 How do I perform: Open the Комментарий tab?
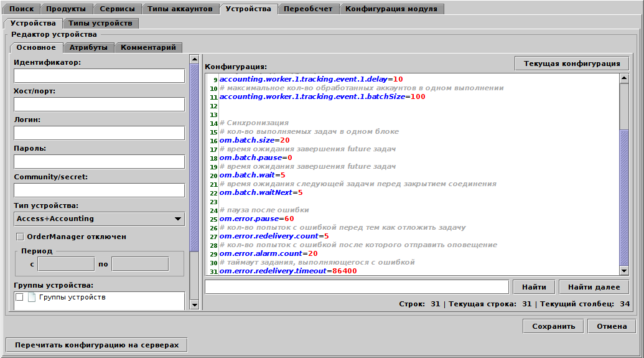pyautogui.click(x=148, y=47)
